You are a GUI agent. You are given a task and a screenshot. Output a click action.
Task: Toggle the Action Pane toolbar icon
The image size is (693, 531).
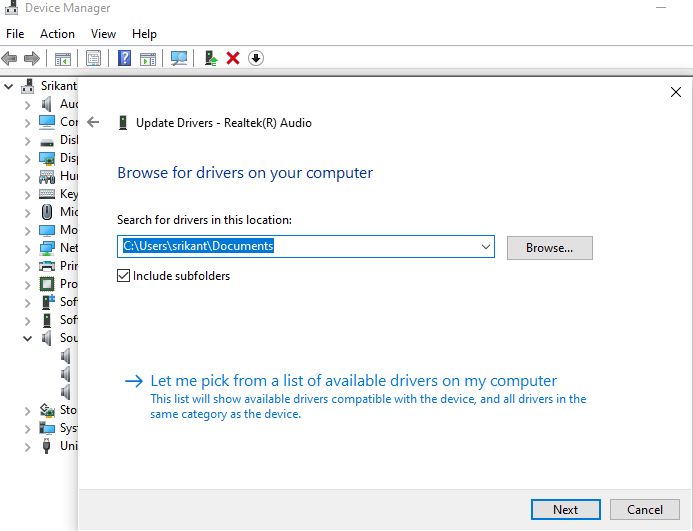click(x=148, y=58)
